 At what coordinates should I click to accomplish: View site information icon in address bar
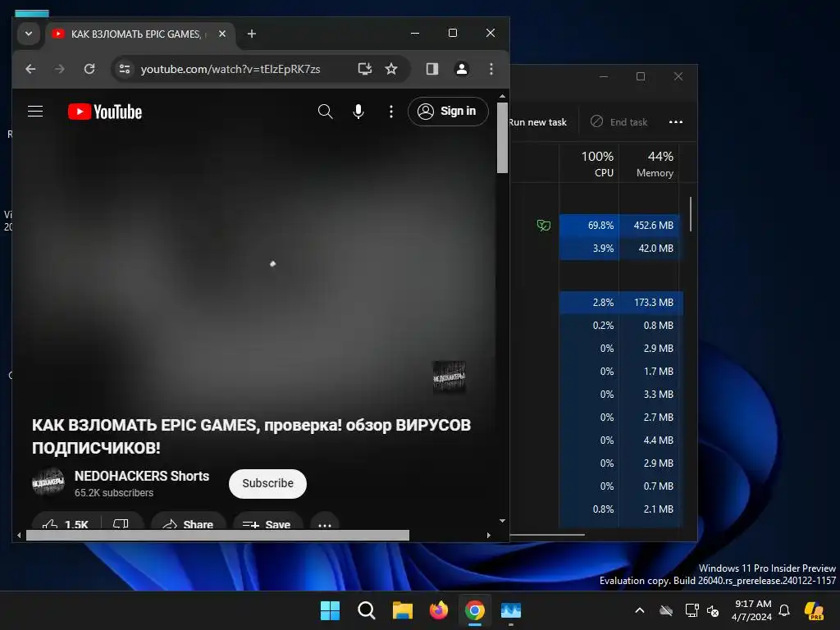pos(125,69)
